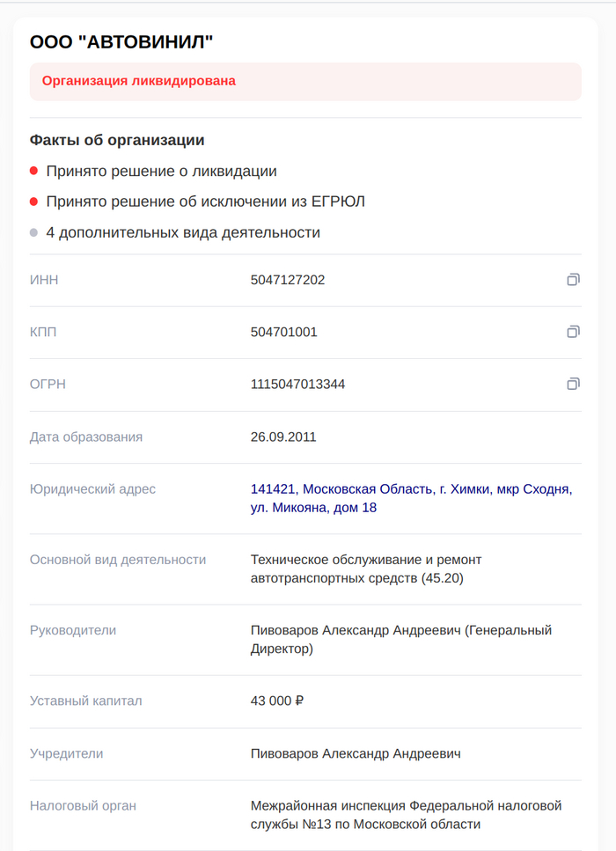
Task: Click the ООО "АВТОВИНИЛ" company title
Action: pos(122,41)
